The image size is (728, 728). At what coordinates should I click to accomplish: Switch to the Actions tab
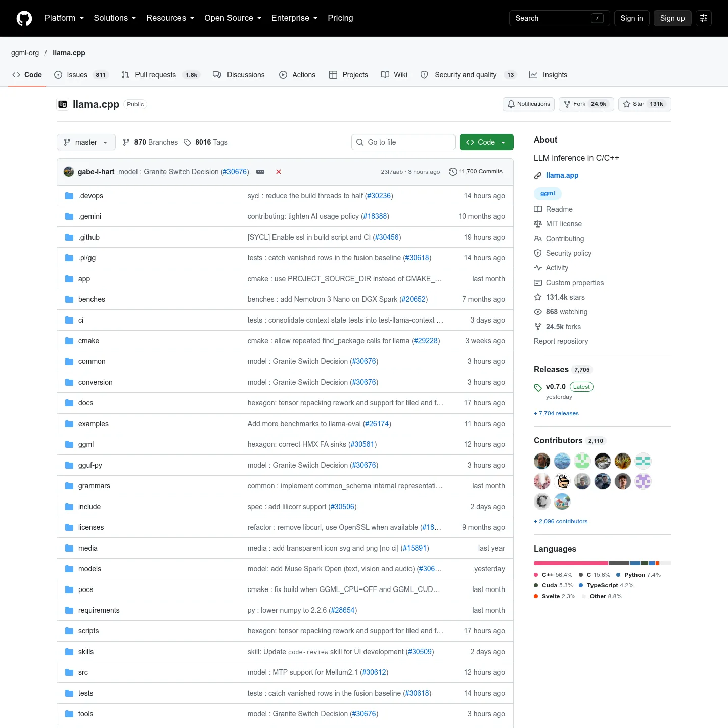(297, 75)
